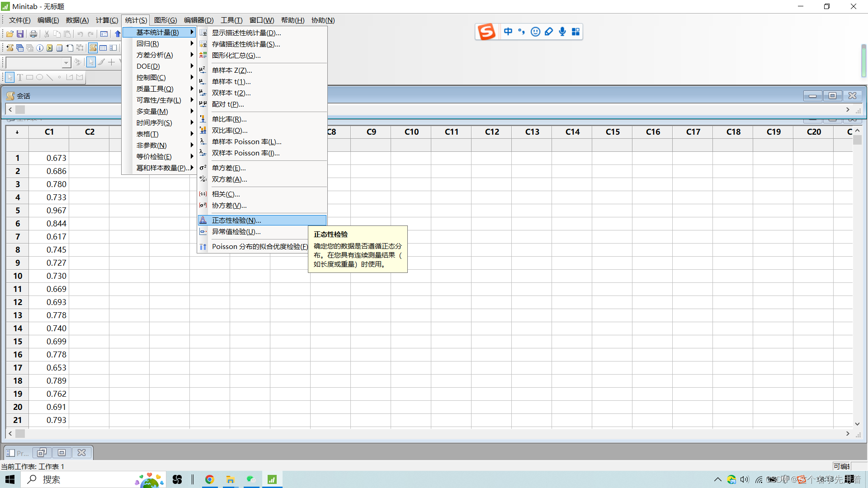This screenshot has height=488, width=868.
Task: Choose 单样本 t(1) test entry
Action: (x=231, y=82)
